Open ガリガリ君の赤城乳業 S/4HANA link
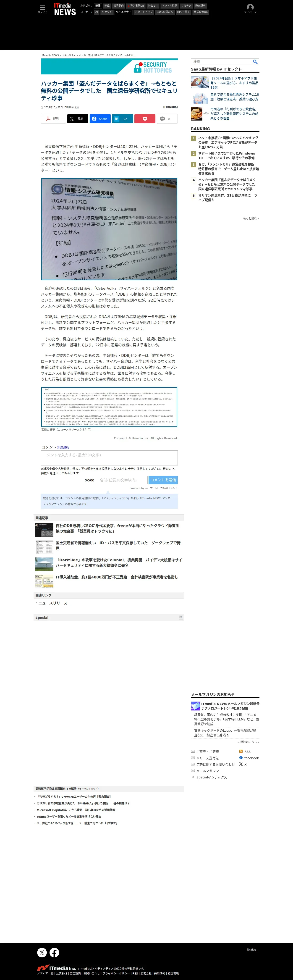 [x=83, y=803]
